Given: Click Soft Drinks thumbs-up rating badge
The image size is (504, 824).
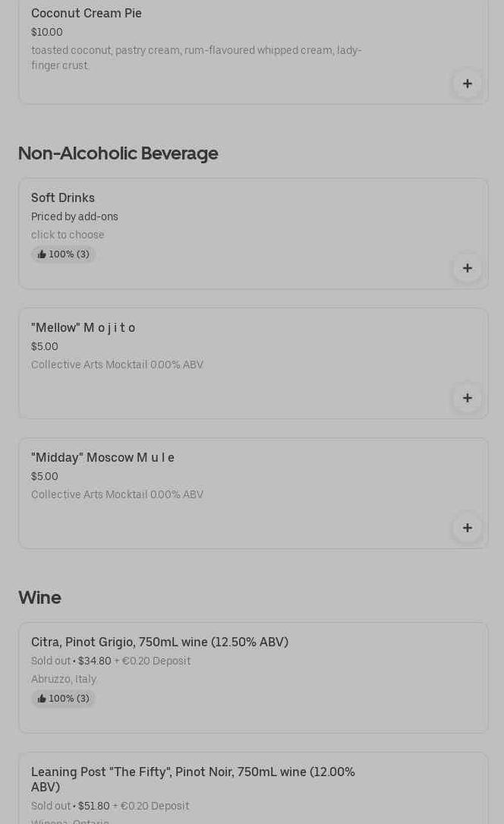Looking at the screenshot, I should 64,254.
